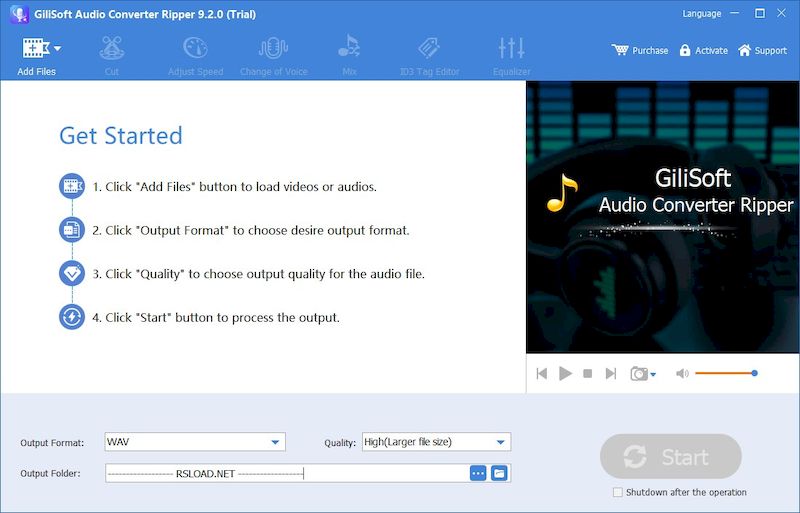
Task: Click the Add Files icon
Action: click(x=36, y=48)
